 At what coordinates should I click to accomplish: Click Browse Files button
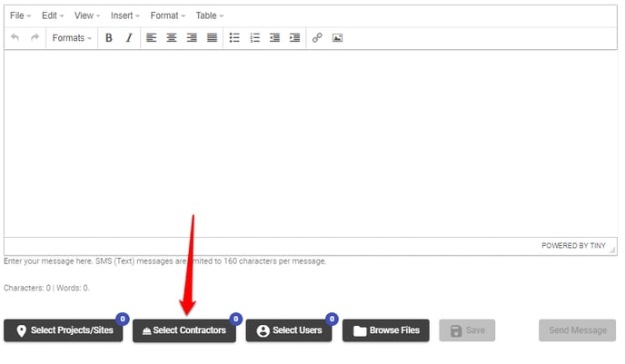[x=386, y=330]
